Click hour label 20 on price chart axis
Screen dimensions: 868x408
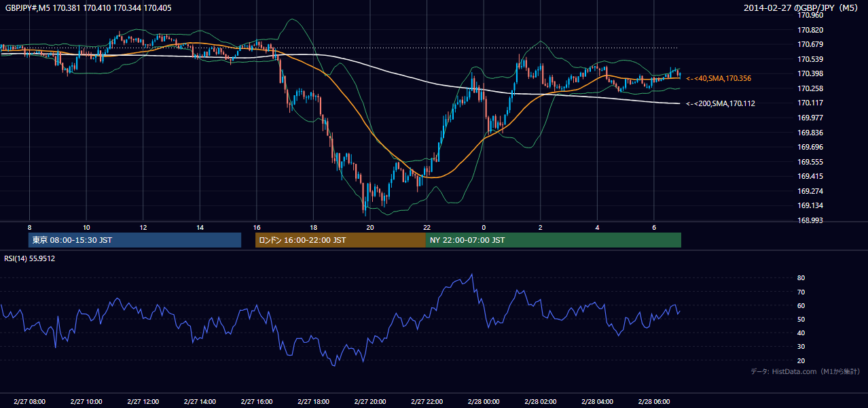[369, 227]
